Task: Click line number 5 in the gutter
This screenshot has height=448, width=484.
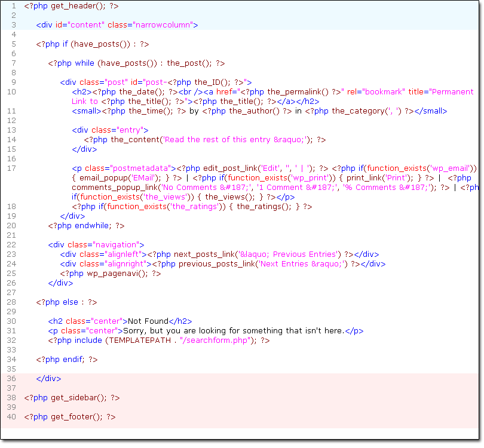Action: 13,44
